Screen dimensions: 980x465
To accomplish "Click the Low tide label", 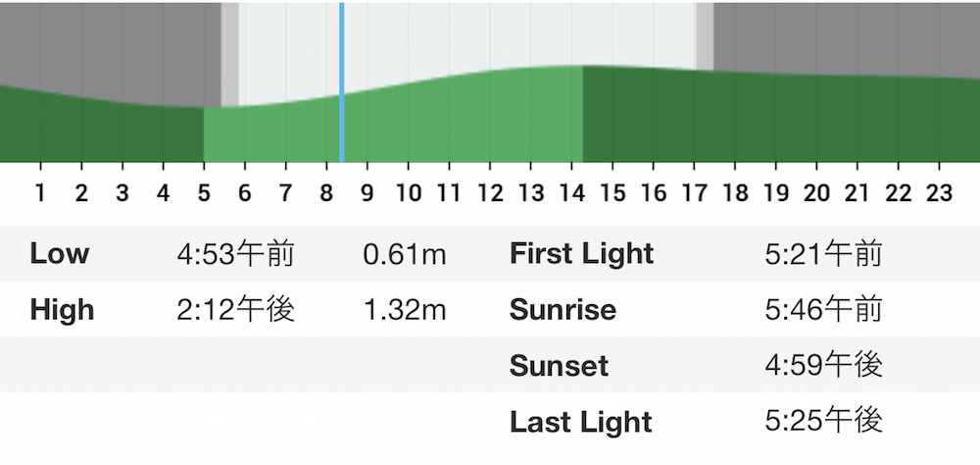I will pyautogui.click(x=60, y=253).
